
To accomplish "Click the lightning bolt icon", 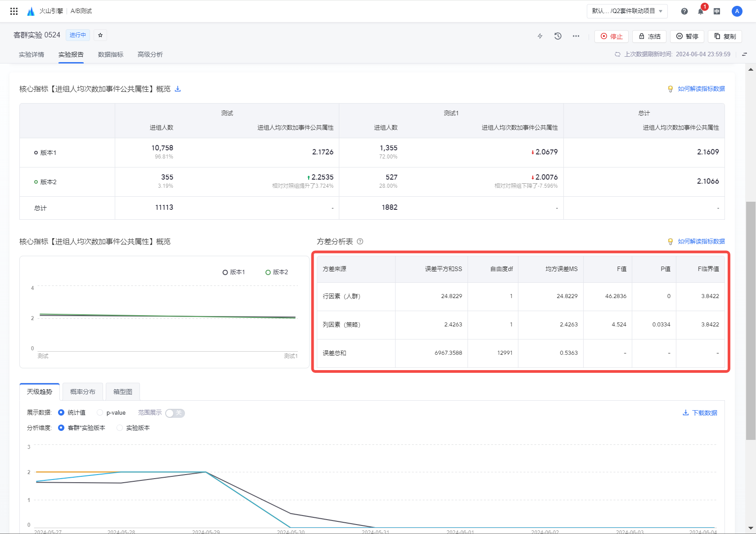I will click(540, 36).
